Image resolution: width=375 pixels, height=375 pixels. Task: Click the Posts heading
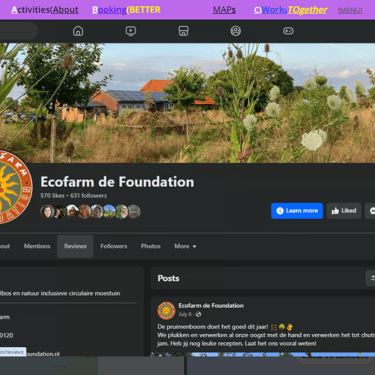point(168,278)
